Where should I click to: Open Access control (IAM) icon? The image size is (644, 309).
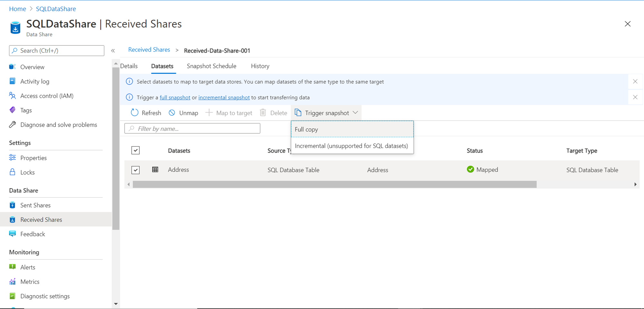(13, 96)
